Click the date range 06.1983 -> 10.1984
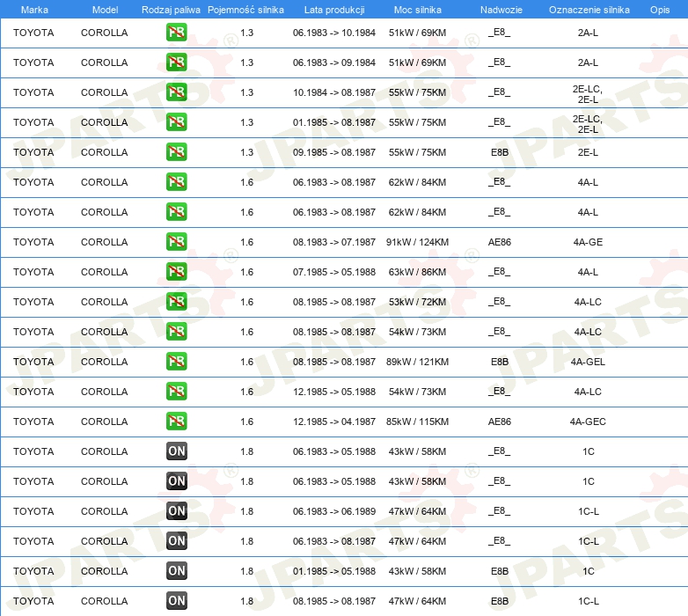Viewport: 688px width, 616px height. [x=334, y=33]
